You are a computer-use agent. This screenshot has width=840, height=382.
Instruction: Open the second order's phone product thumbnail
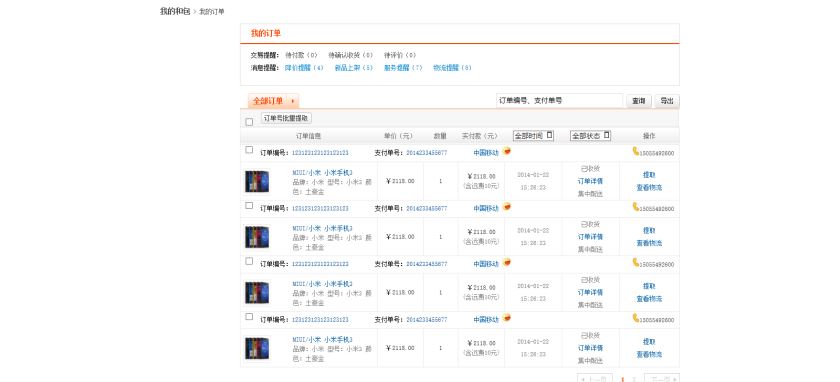[257, 237]
